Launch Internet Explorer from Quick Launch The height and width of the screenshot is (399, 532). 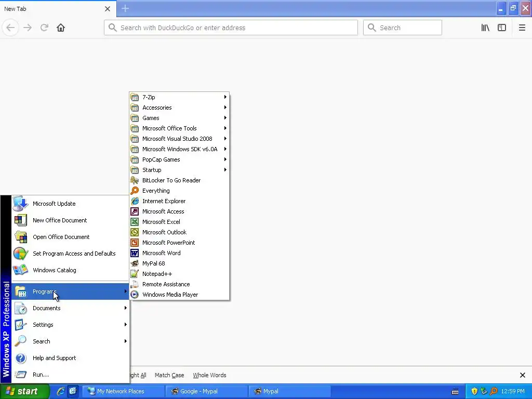(x=61, y=391)
